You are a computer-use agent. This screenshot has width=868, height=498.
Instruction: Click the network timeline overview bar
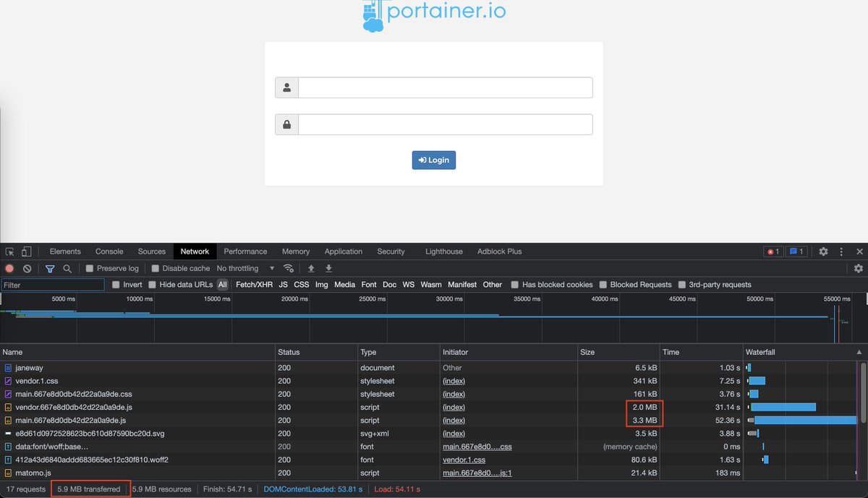[434, 319]
